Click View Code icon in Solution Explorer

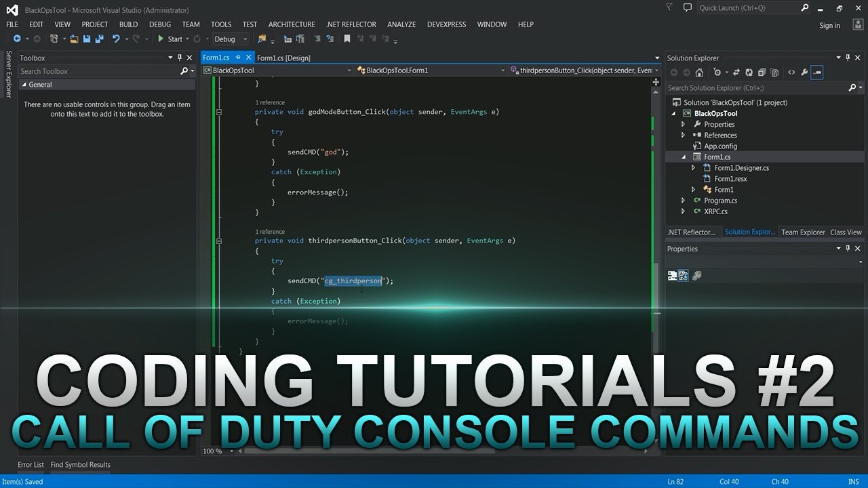pyautogui.click(x=791, y=73)
